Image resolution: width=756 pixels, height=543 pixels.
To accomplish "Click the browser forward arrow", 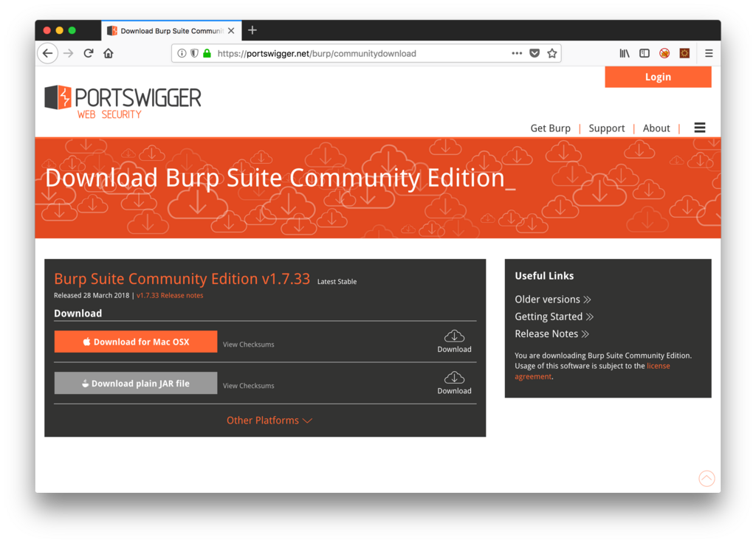I will pos(69,53).
